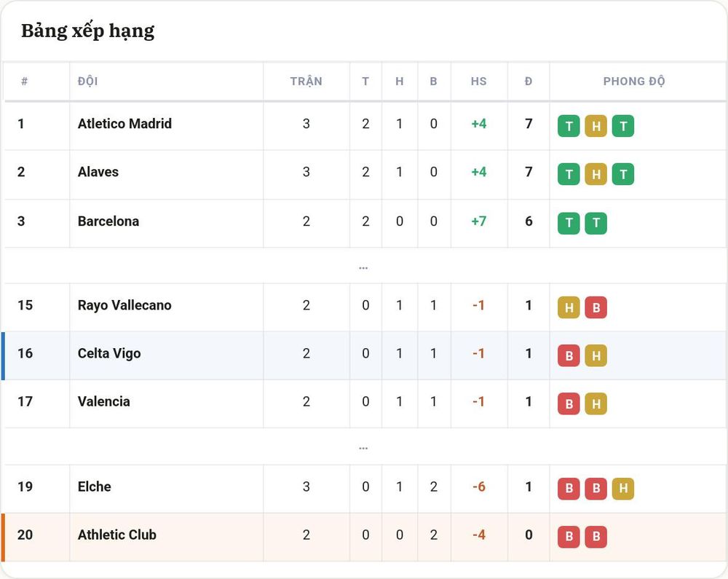
Task: Expand hidden rows below Barcelona
Action: [363, 267]
